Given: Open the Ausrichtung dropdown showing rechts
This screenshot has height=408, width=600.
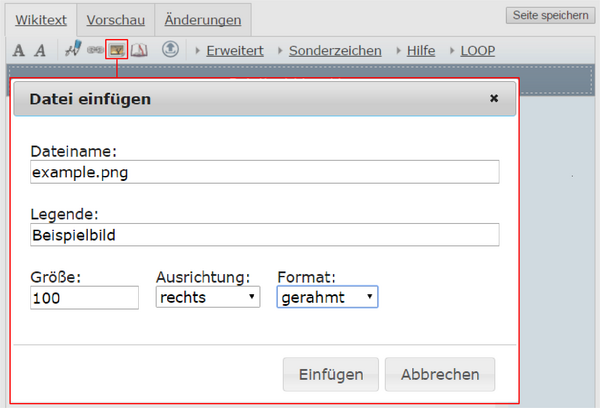Looking at the screenshot, I should [208, 297].
